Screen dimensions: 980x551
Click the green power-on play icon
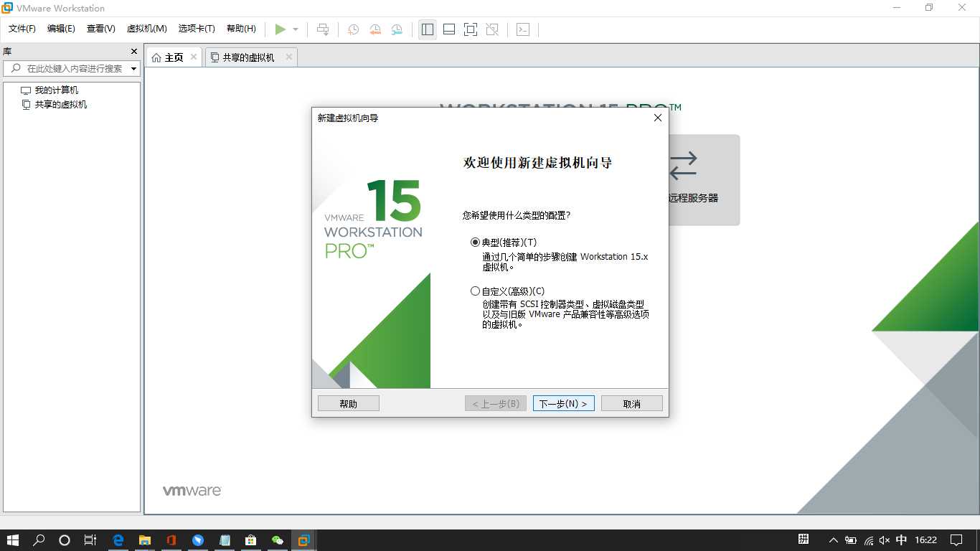click(x=280, y=29)
